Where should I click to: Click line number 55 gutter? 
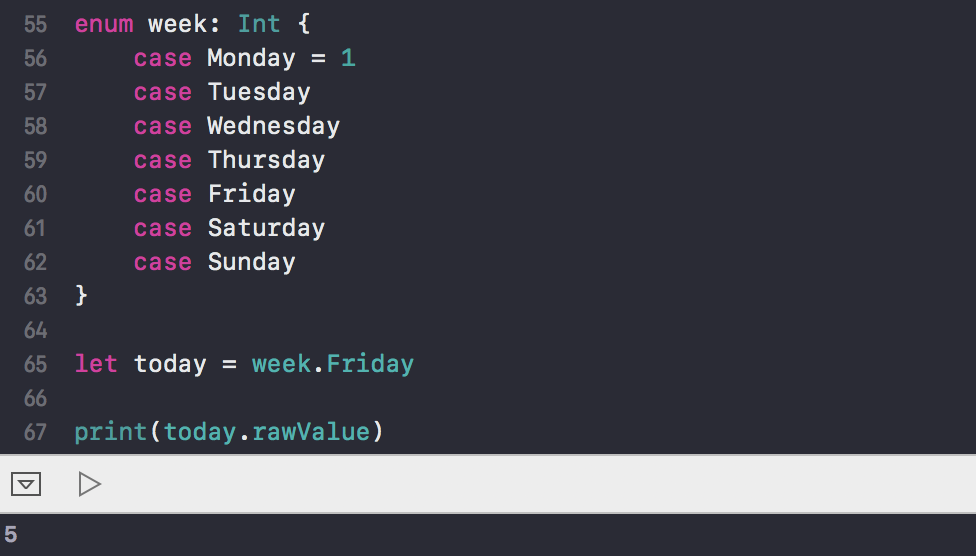[35, 24]
